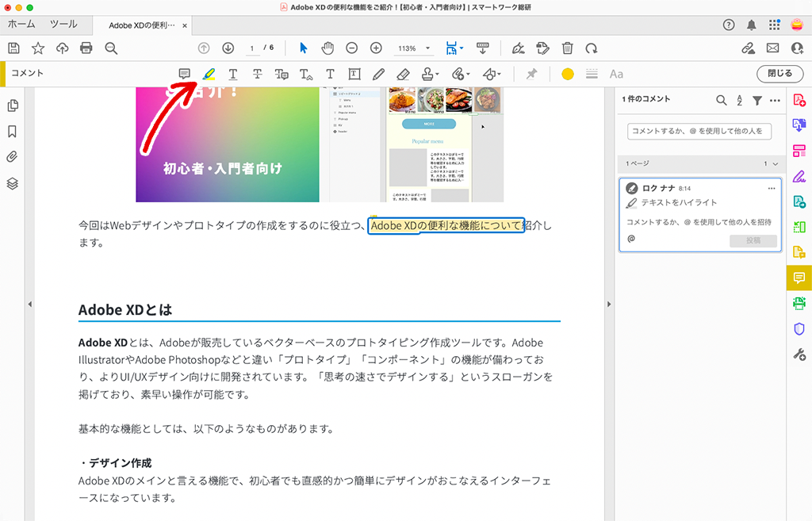Open the attachments paperclip panel

pyautogui.click(x=13, y=157)
